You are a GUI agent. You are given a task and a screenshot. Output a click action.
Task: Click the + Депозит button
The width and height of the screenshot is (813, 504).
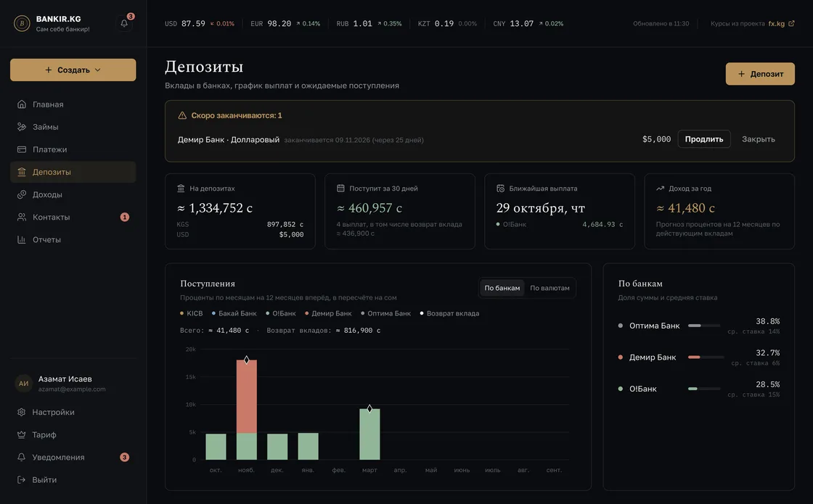(x=760, y=74)
